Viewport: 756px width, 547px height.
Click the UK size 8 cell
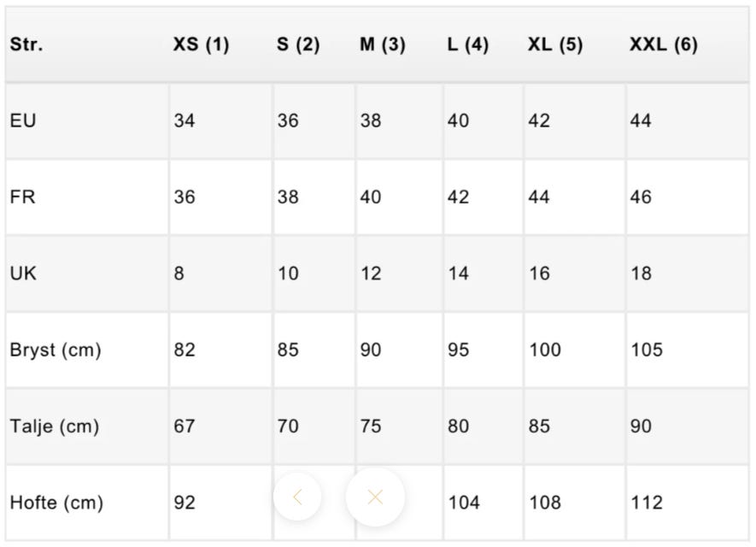point(179,273)
